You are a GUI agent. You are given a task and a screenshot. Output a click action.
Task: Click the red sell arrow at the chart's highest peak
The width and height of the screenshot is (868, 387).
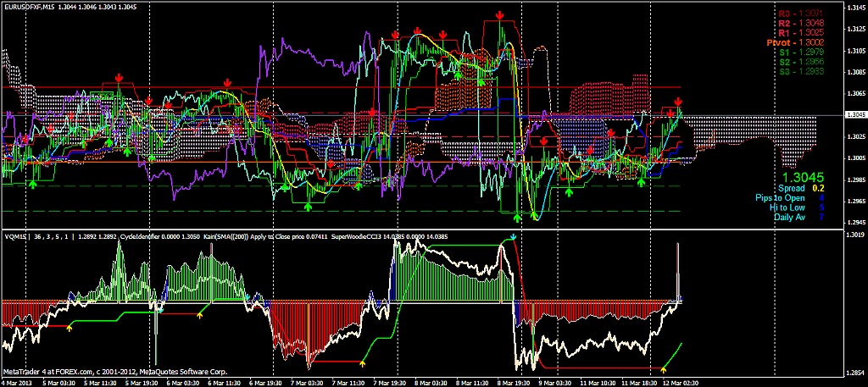point(500,16)
